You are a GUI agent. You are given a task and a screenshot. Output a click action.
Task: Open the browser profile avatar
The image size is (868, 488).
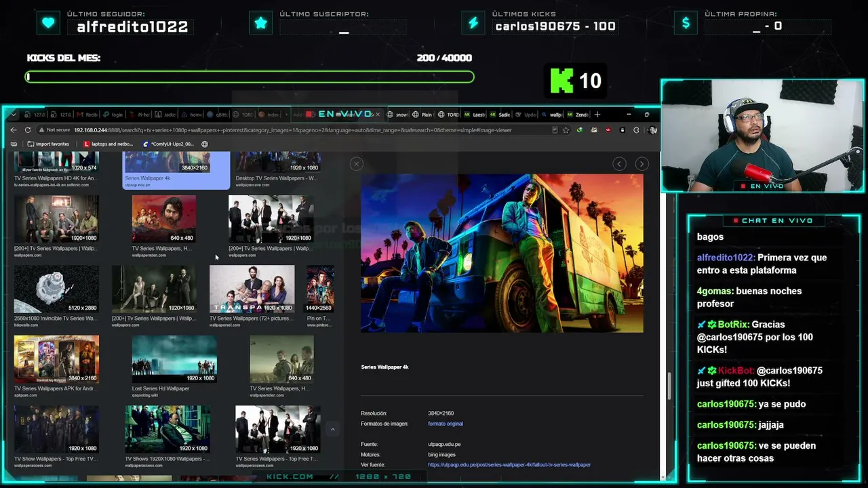(652, 130)
